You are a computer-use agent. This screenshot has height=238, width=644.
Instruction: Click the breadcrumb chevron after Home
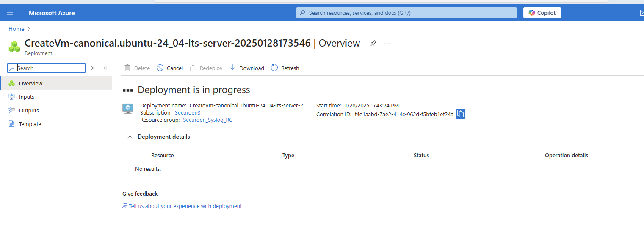pyautogui.click(x=29, y=29)
